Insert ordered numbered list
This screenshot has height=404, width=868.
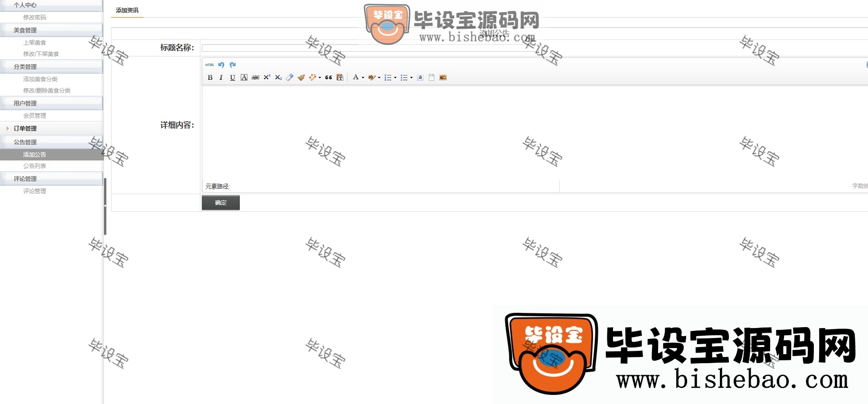tap(387, 77)
